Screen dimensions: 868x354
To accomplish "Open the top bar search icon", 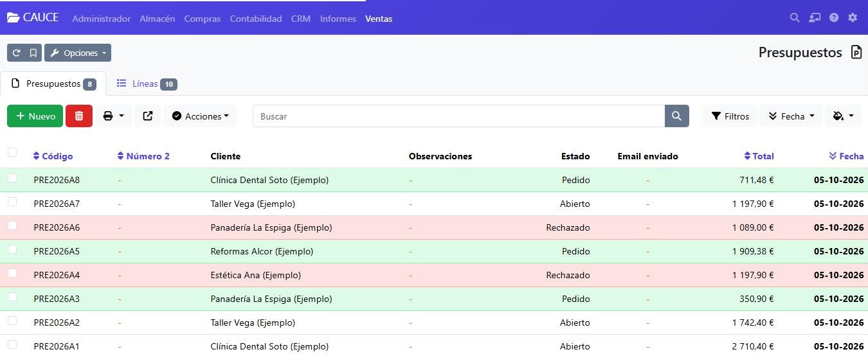I will coord(795,18).
